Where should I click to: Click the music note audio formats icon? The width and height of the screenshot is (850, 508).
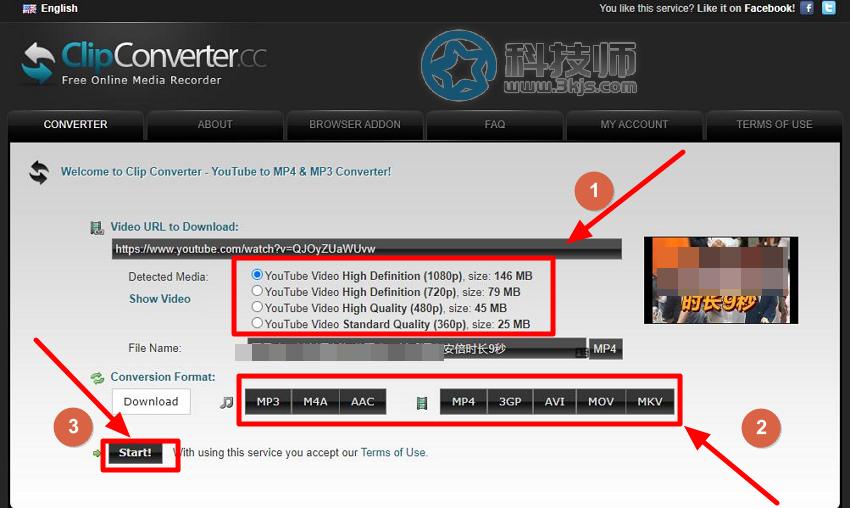coord(227,402)
